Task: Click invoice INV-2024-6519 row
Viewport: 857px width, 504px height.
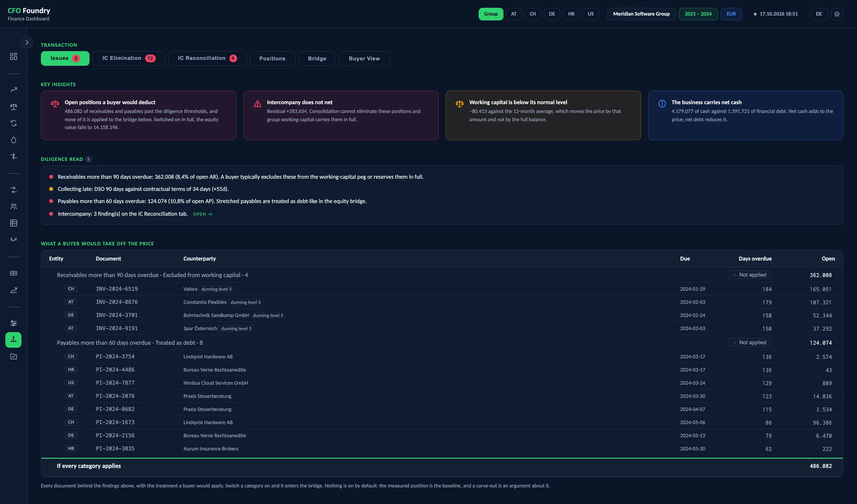Action: tap(442, 289)
